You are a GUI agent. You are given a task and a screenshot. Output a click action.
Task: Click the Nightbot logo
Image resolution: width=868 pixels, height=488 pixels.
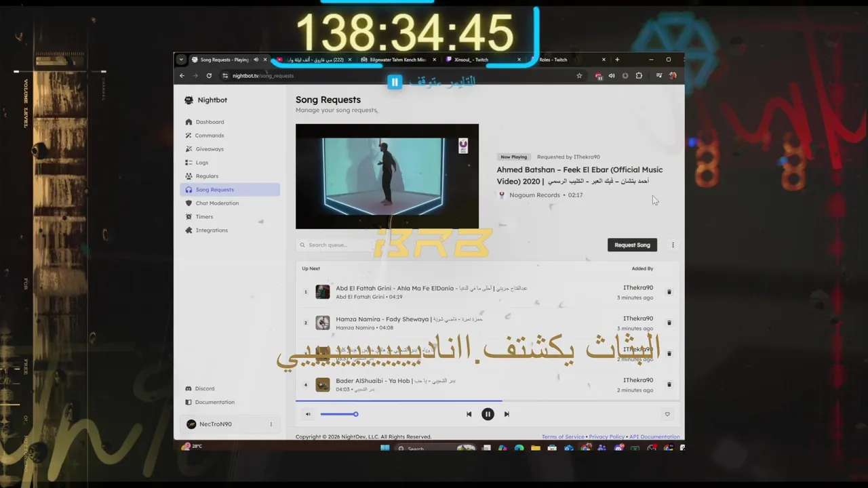(x=206, y=100)
